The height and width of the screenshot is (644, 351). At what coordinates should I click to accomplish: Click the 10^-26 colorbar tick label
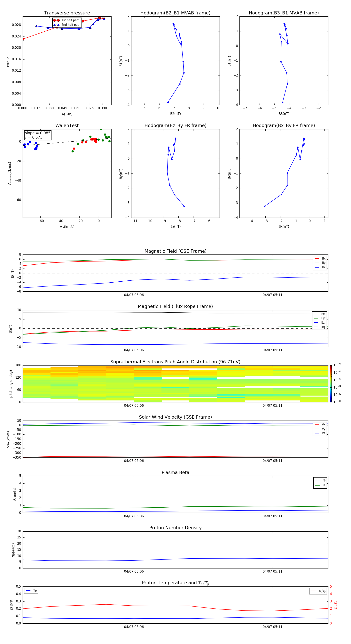click(337, 365)
